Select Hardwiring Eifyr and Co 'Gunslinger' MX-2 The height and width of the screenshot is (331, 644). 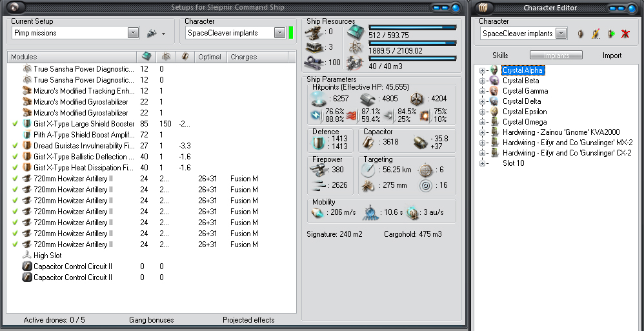(x=568, y=143)
